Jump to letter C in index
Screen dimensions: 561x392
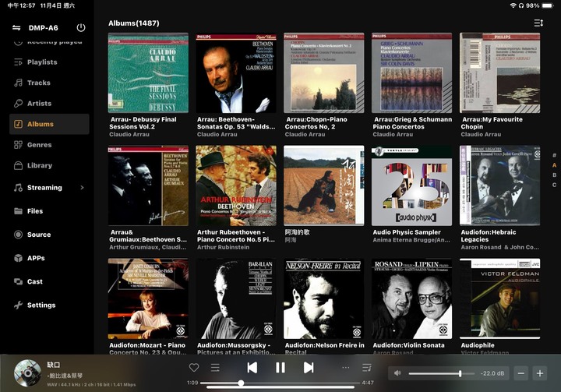554,185
